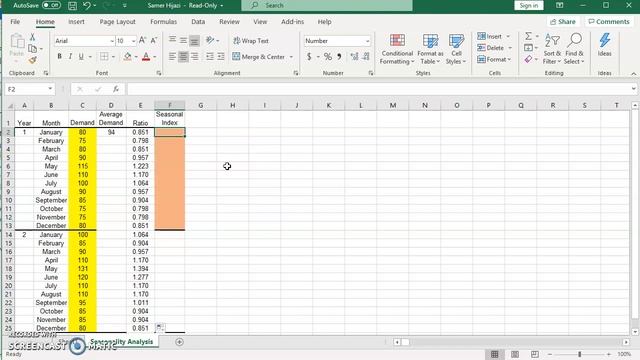Image resolution: width=640 pixels, height=360 pixels.
Task: Select Middle Align icon
Action: [x=183, y=40]
